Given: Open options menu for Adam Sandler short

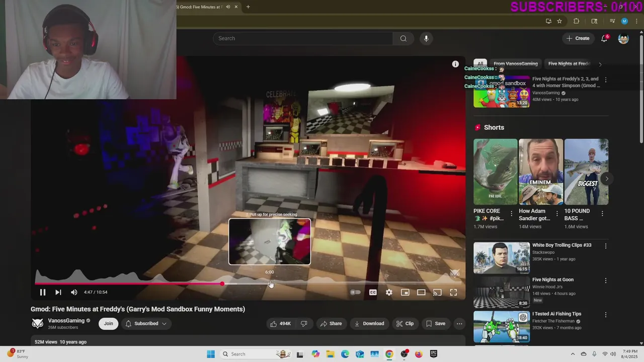Looking at the screenshot, I should pos(557,214).
